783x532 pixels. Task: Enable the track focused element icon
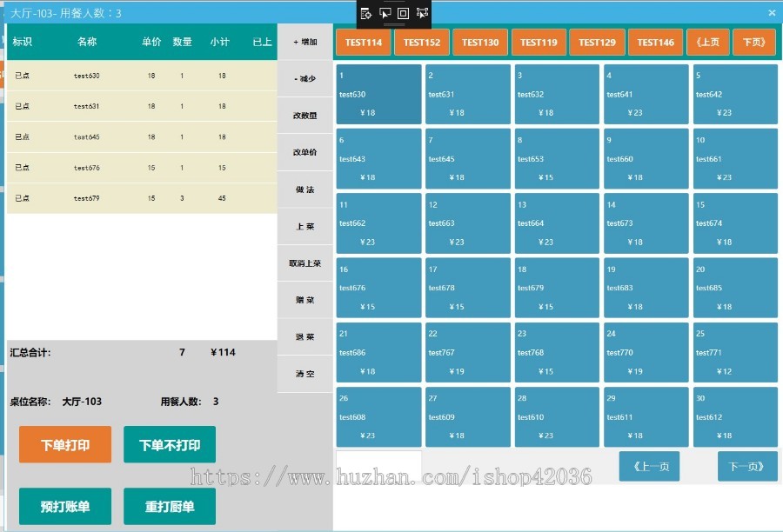(422, 13)
